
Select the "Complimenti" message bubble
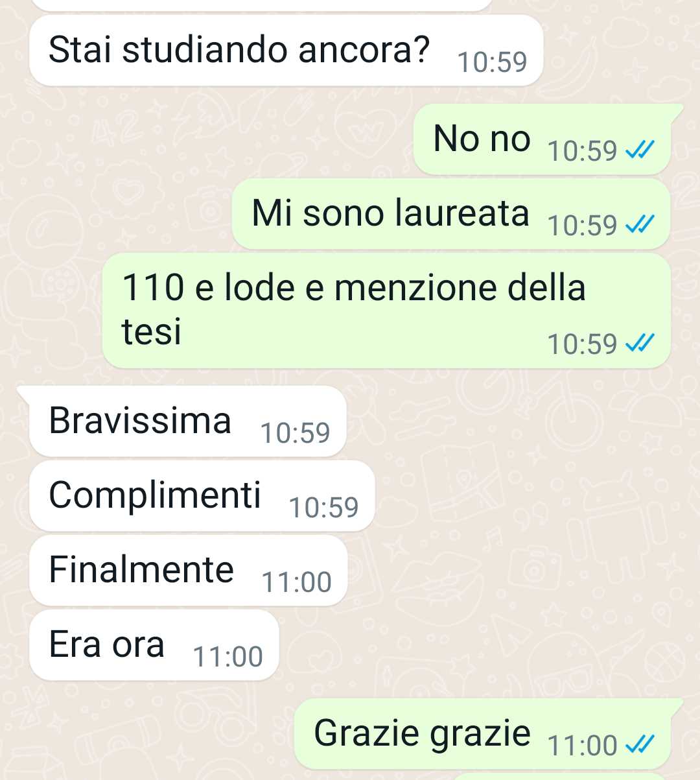click(x=202, y=496)
